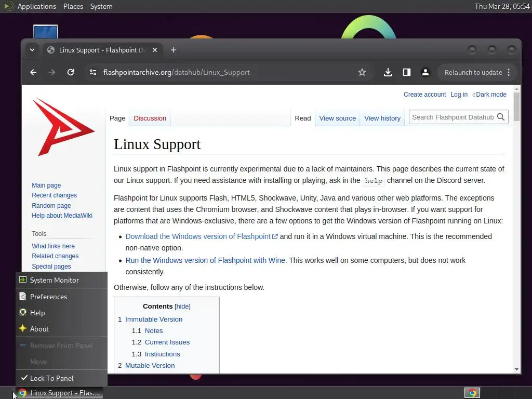Click the Chrome icon in the taskbar button
532x399 pixels.
(x=22, y=393)
